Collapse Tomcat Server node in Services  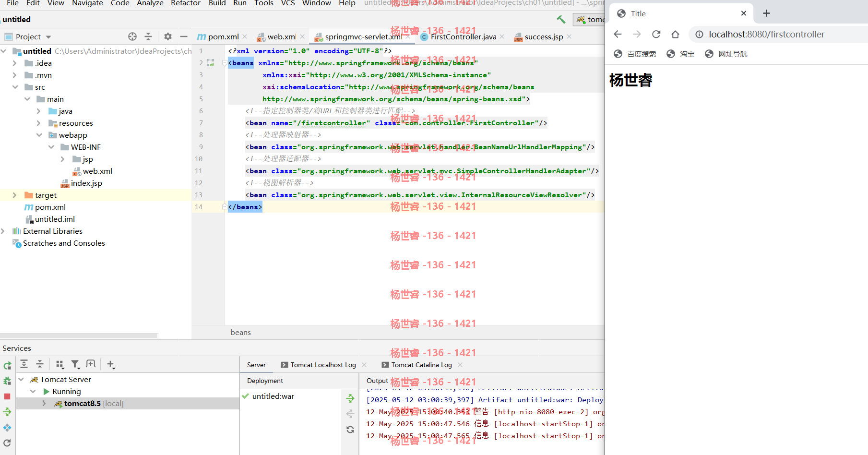tap(21, 379)
